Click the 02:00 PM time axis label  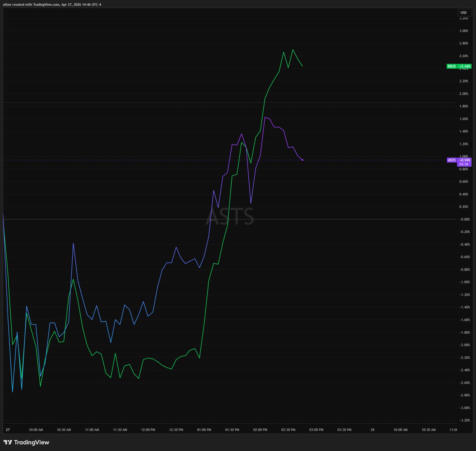click(x=260, y=430)
